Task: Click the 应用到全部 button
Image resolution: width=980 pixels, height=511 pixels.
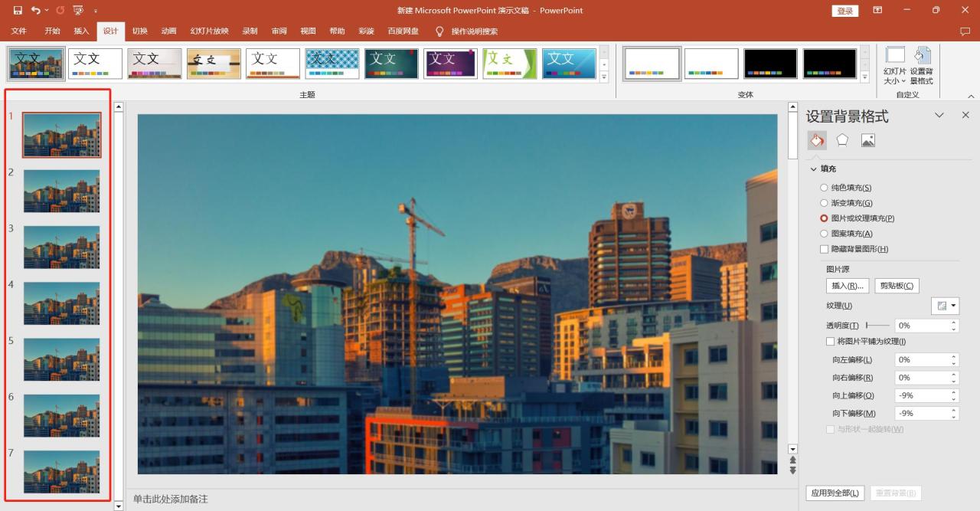Action: coord(835,493)
